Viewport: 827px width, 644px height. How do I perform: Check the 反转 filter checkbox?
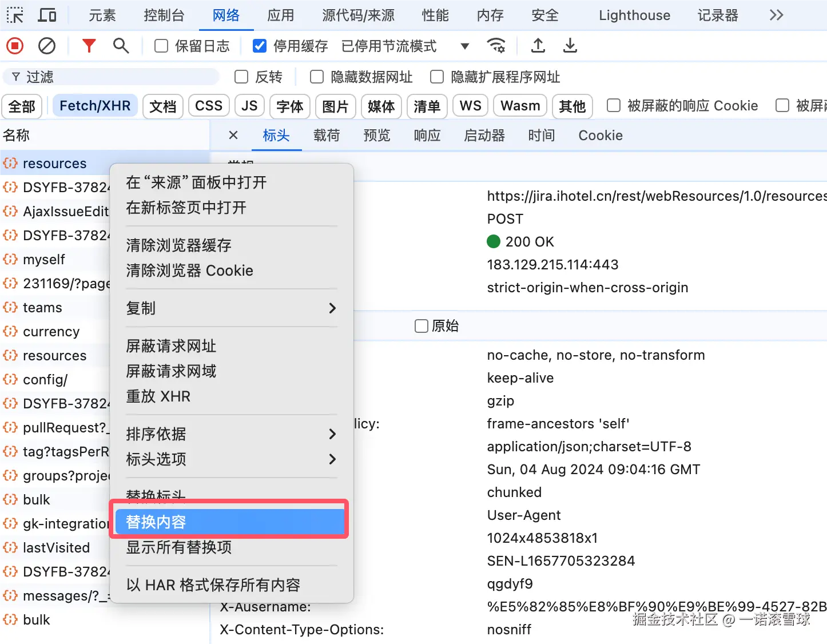(241, 76)
